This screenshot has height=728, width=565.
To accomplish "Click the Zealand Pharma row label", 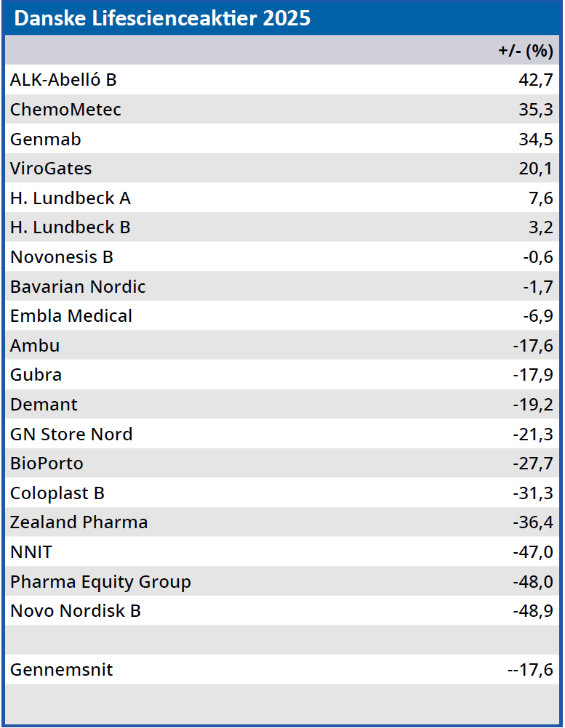I will [x=79, y=522].
